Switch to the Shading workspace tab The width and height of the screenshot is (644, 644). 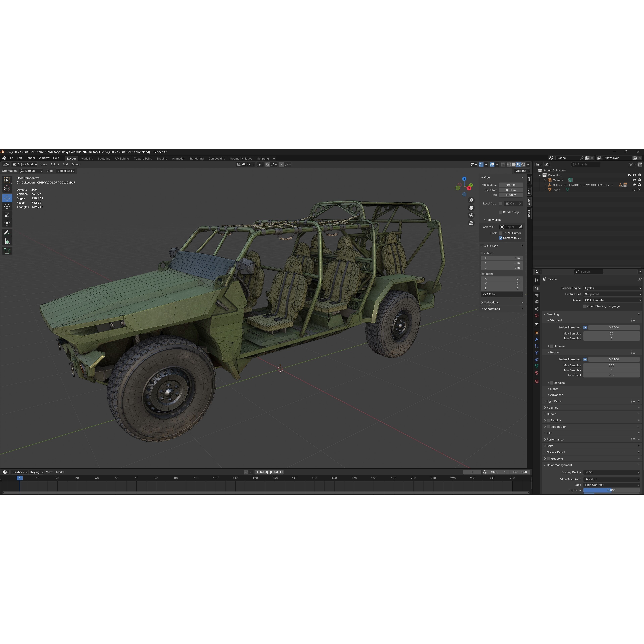(x=162, y=158)
